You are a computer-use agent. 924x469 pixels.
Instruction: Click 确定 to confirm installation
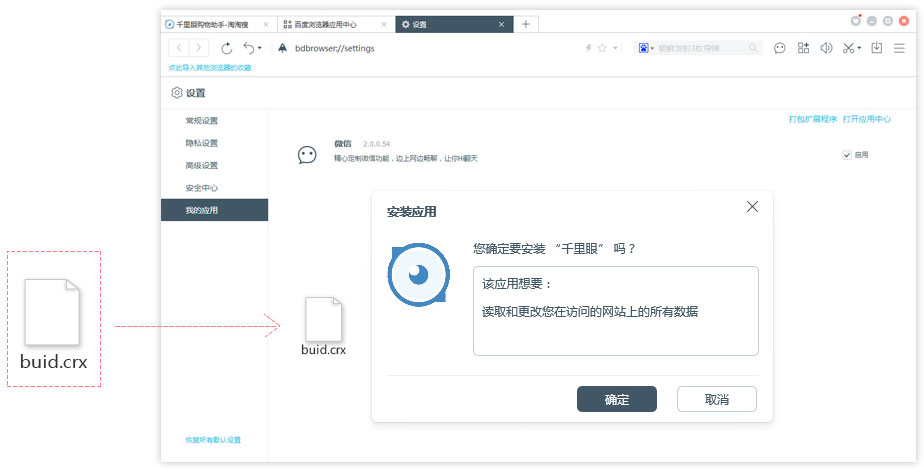coord(617,399)
